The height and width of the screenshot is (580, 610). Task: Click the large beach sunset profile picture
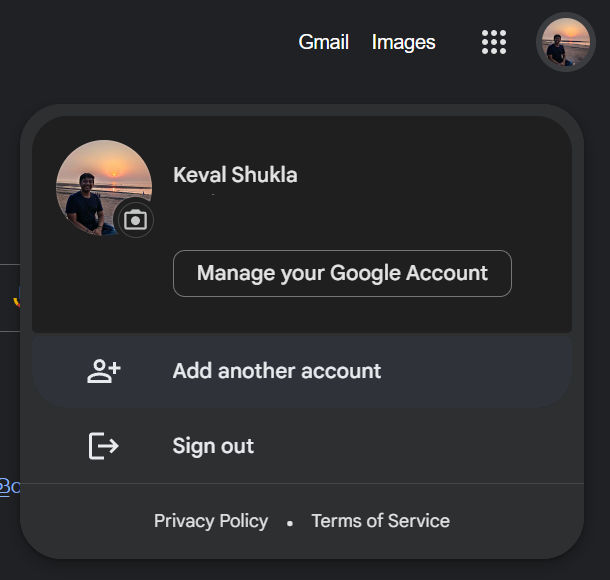click(104, 188)
